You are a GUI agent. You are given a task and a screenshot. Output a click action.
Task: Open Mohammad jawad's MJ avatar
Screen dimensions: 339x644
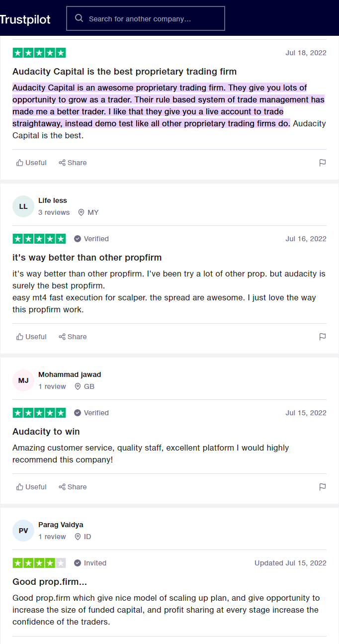point(23,380)
